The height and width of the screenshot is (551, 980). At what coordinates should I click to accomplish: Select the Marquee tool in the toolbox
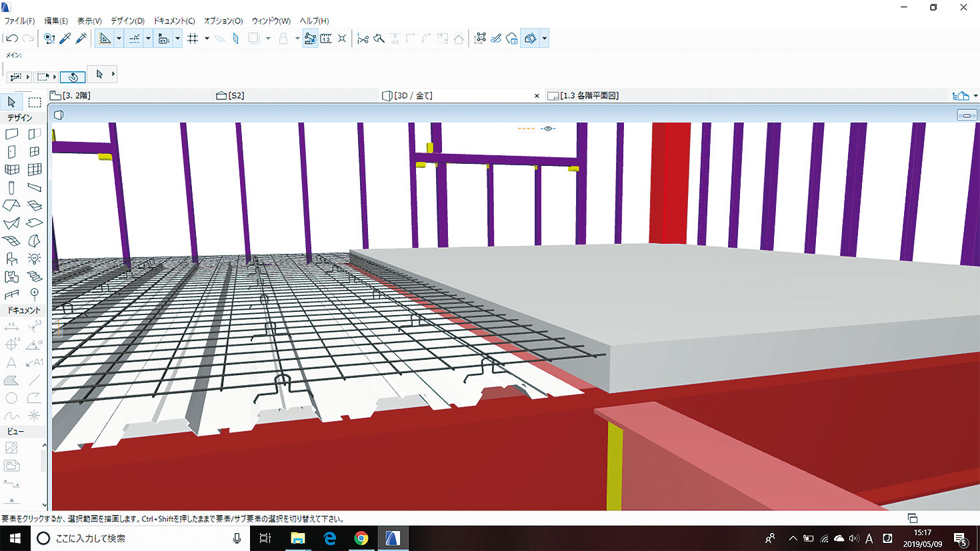[35, 102]
